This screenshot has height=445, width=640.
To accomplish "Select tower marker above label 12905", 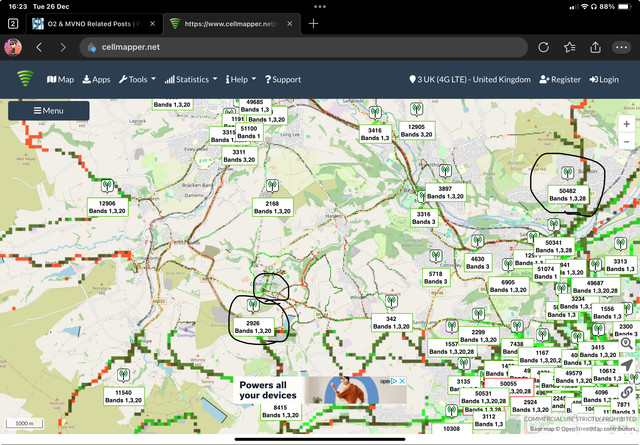I will click(416, 109).
